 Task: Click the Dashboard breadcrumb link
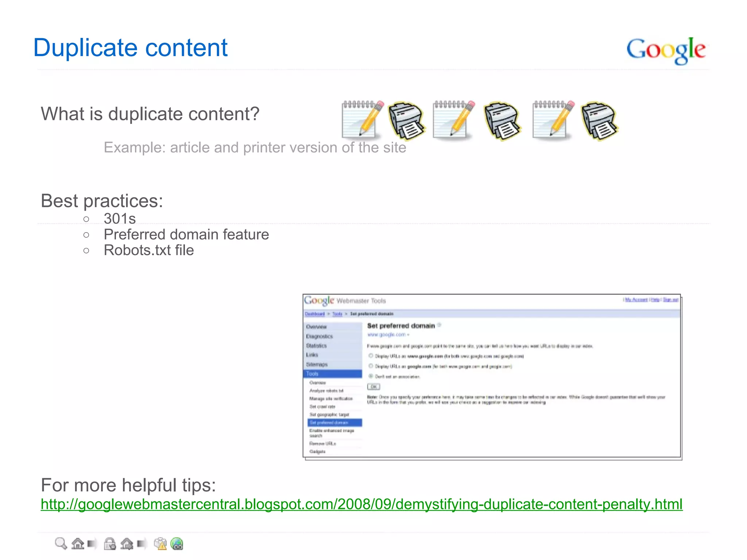[x=314, y=314]
